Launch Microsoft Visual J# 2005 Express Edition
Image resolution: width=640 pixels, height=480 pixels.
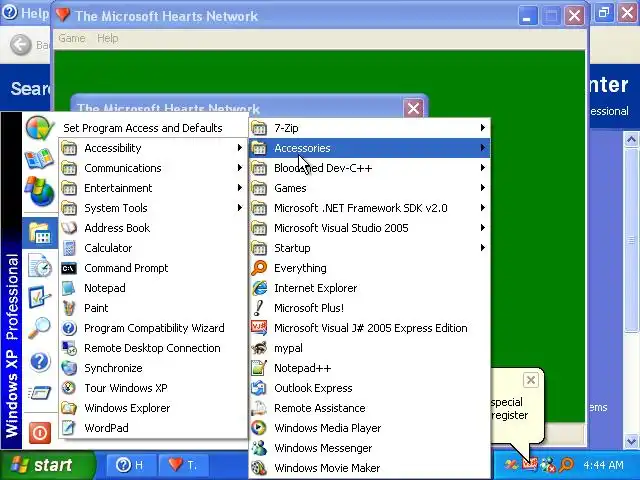click(x=369, y=328)
